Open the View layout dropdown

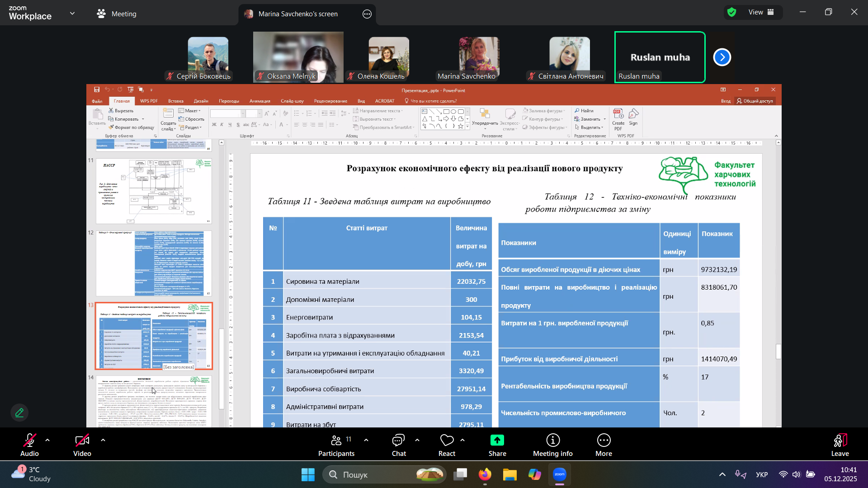click(x=761, y=12)
